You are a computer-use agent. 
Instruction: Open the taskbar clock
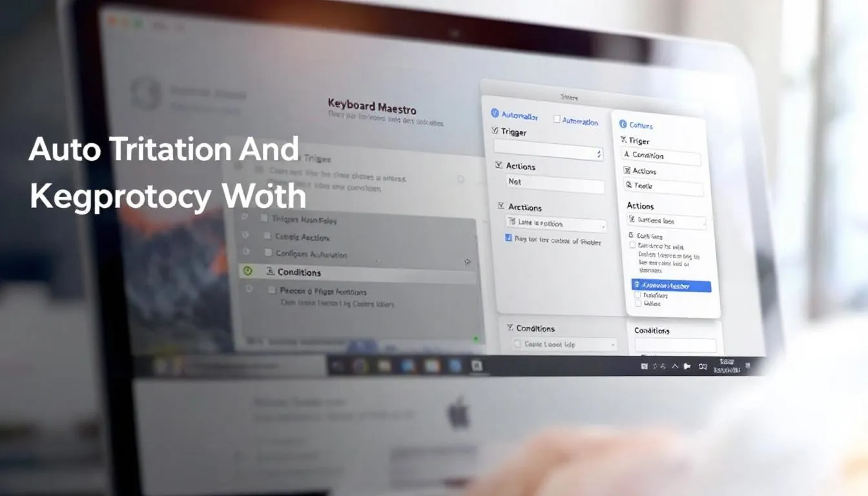point(727,366)
